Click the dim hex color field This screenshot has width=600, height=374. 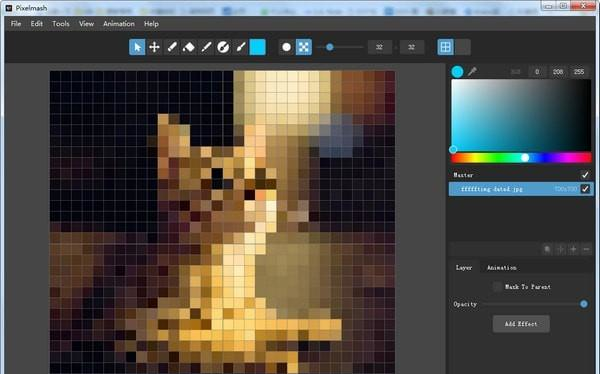(x=515, y=72)
